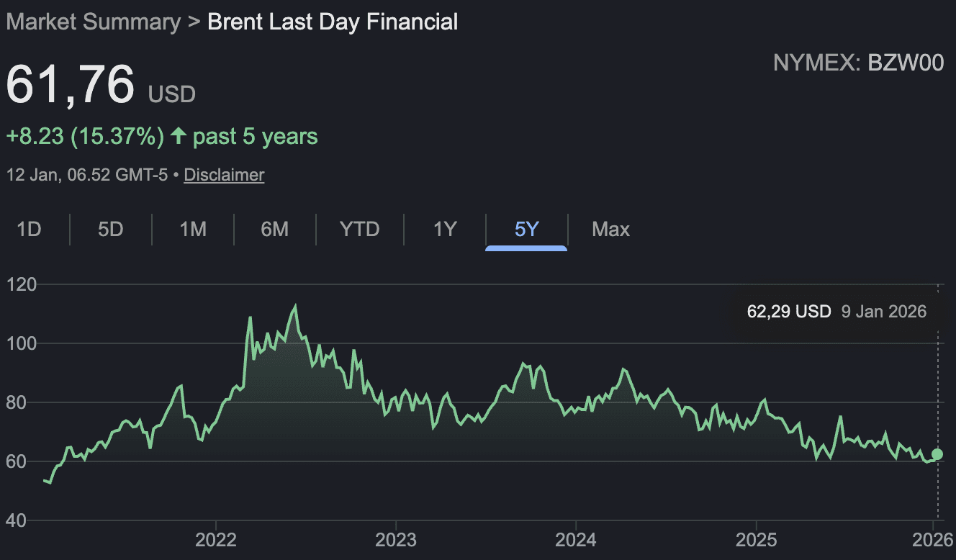Open the Max historical chart view
This screenshot has width=956, height=560.
[610, 229]
